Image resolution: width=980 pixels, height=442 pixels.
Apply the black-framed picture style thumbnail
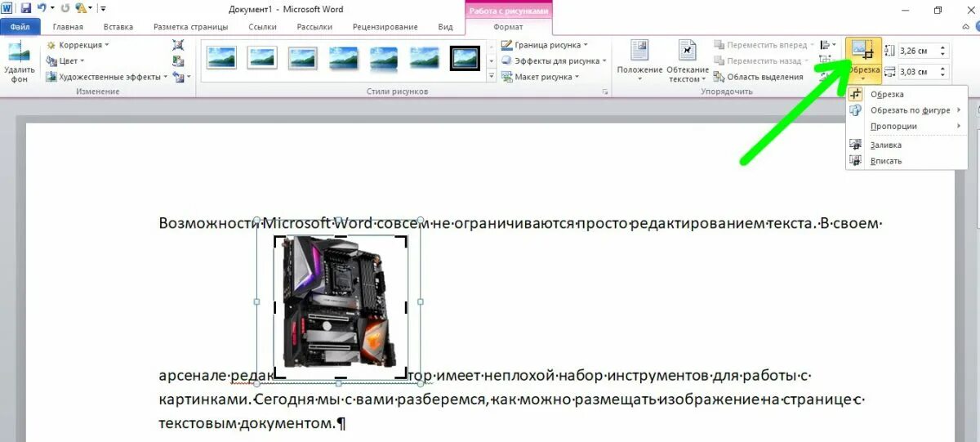coord(465,57)
